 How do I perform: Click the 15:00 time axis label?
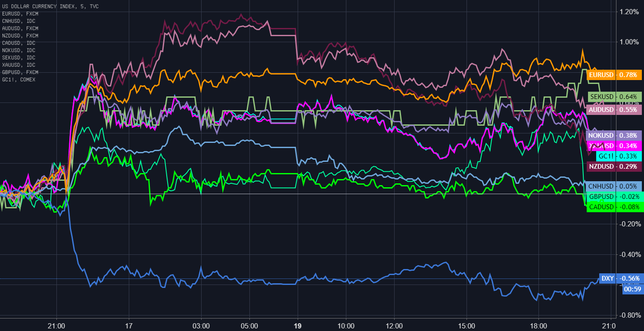(467, 325)
